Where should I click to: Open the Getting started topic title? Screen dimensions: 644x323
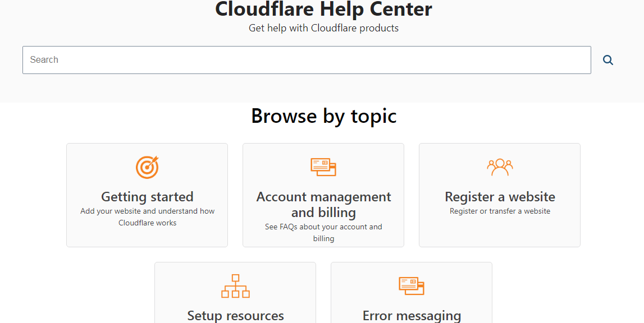147,197
